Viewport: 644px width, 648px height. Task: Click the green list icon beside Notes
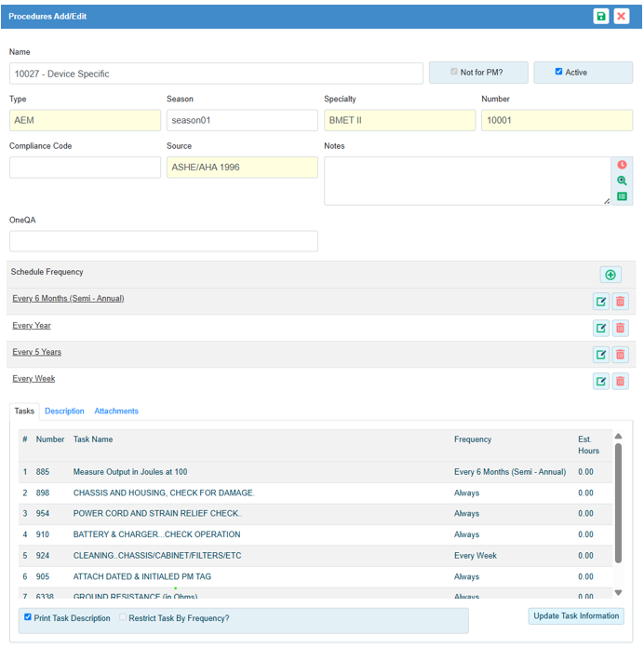(622, 196)
